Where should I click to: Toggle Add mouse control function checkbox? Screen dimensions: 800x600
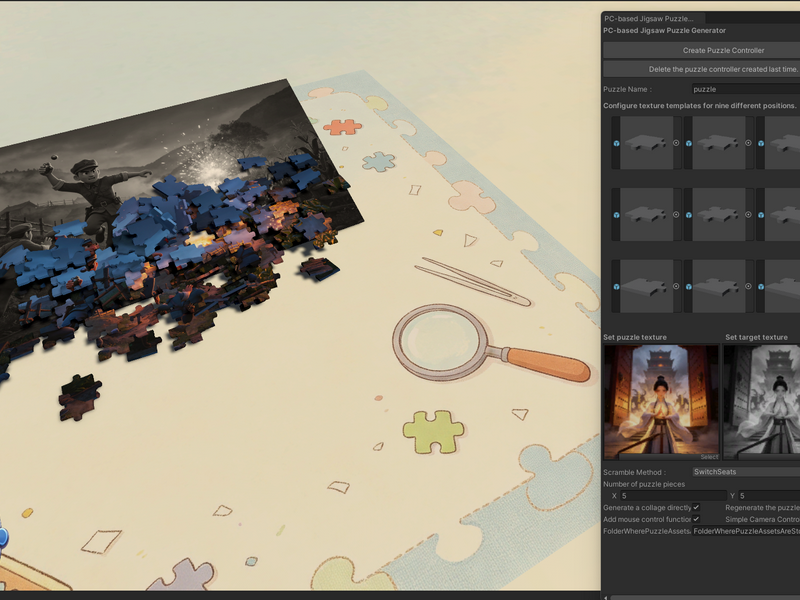(x=696, y=519)
